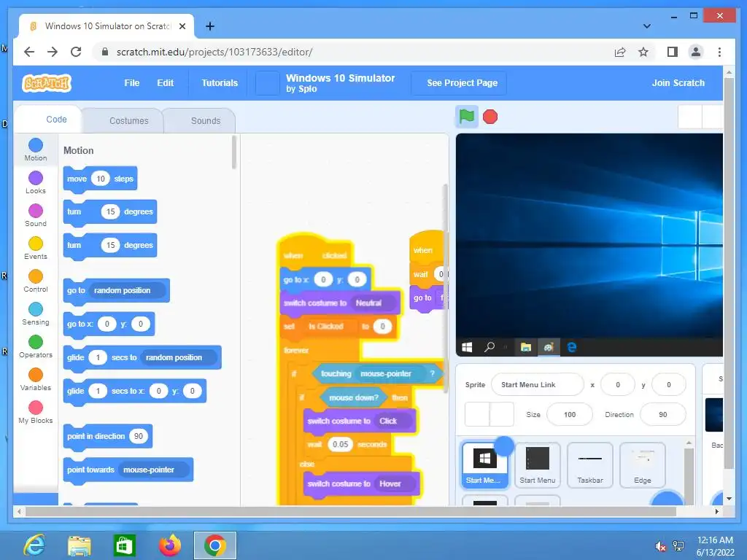Click the steps value in move block
This screenshot has width=747, height=560.
point(101,179)
